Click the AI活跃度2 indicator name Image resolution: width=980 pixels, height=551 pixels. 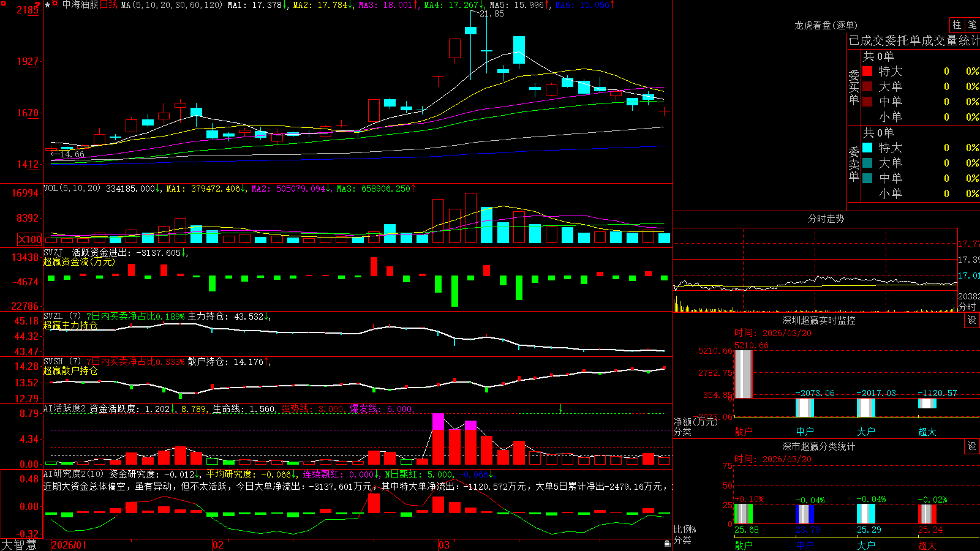[x=65, y=408]
